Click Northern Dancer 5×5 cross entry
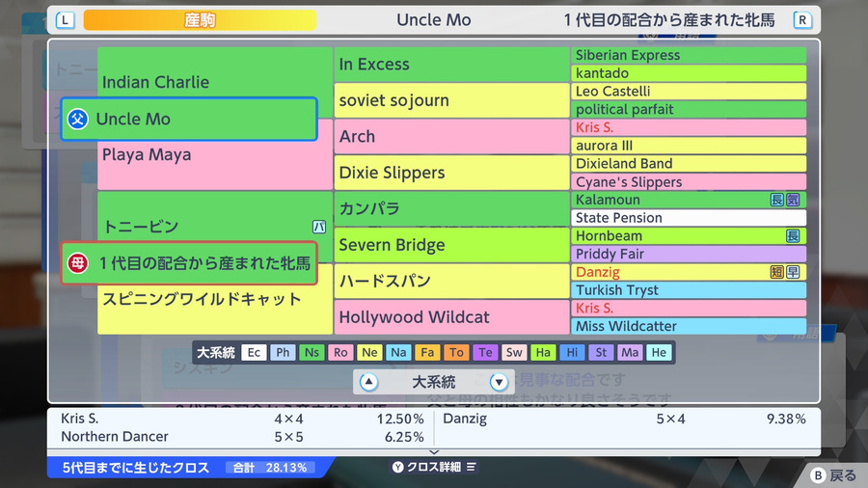868x488 pixels. point(242,437)
